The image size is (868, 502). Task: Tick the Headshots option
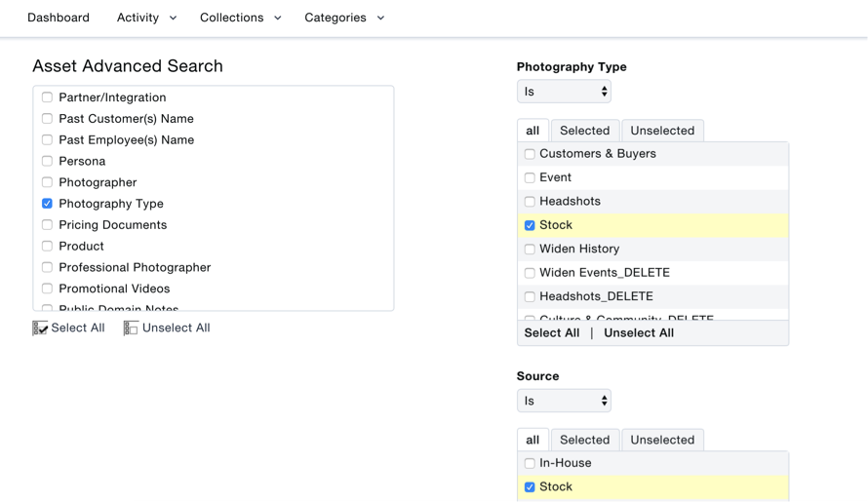(530, 202)
